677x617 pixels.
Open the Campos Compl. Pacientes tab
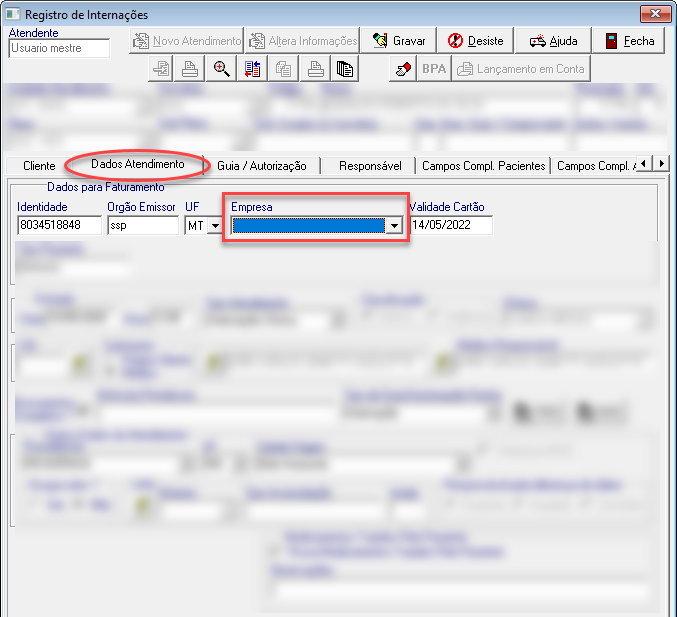click(x=484, y=166)
